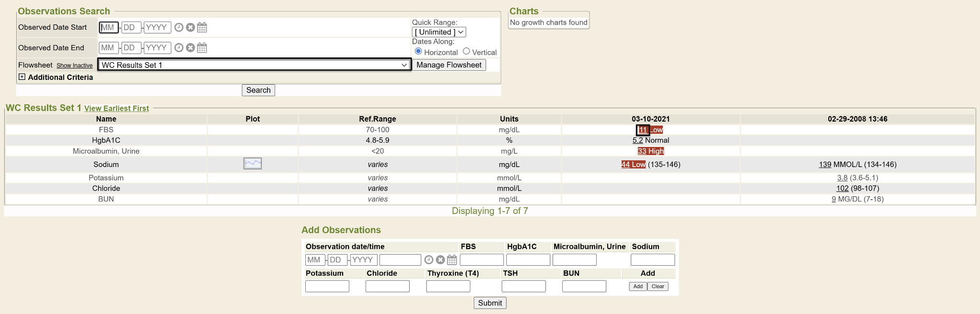This screenshot has width=980, height=314.
Task: Open calendar icon in Add Observations
Action: pos(452,260)
